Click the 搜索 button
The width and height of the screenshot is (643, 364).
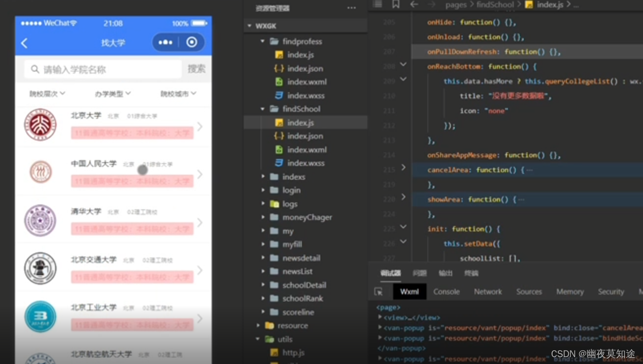tap(196, 69)
